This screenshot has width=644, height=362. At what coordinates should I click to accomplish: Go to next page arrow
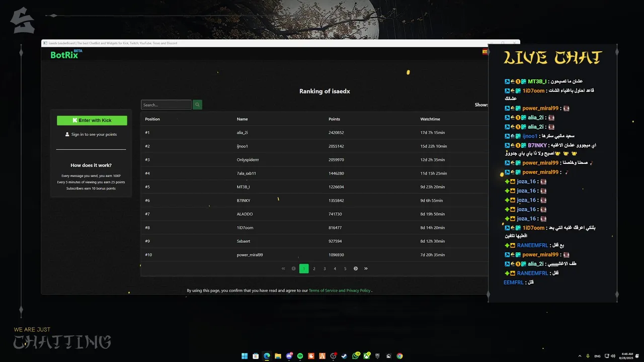point(356,268)
